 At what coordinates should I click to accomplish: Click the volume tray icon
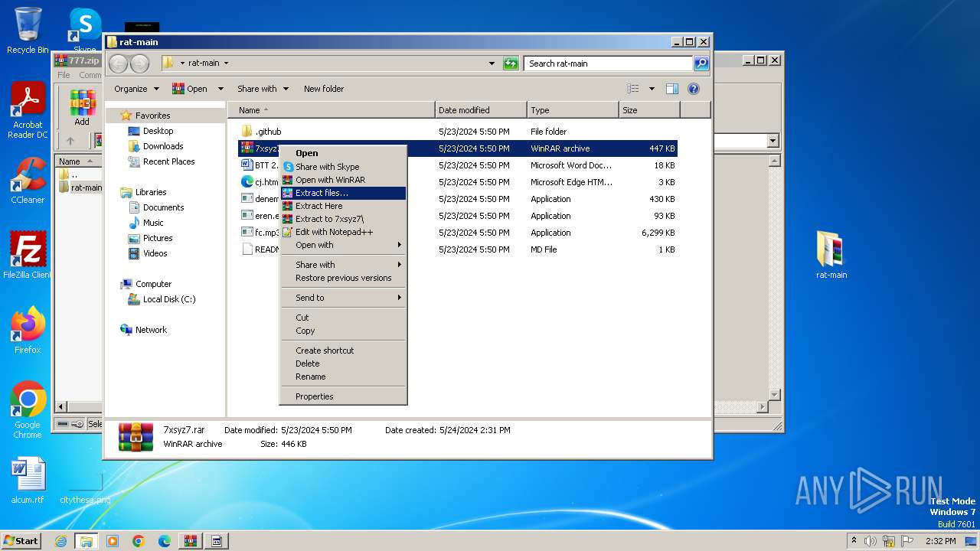coord(870,541)
